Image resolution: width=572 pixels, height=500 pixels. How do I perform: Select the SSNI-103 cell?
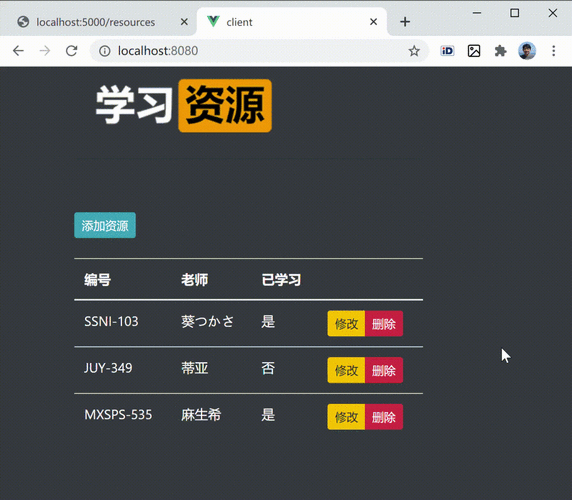(111, 322)
